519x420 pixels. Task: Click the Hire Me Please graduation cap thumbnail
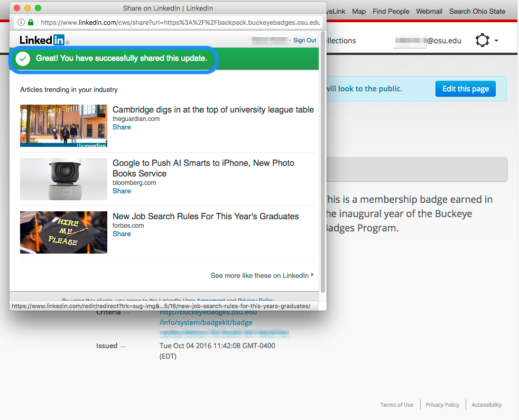click(x=63, y=232)
